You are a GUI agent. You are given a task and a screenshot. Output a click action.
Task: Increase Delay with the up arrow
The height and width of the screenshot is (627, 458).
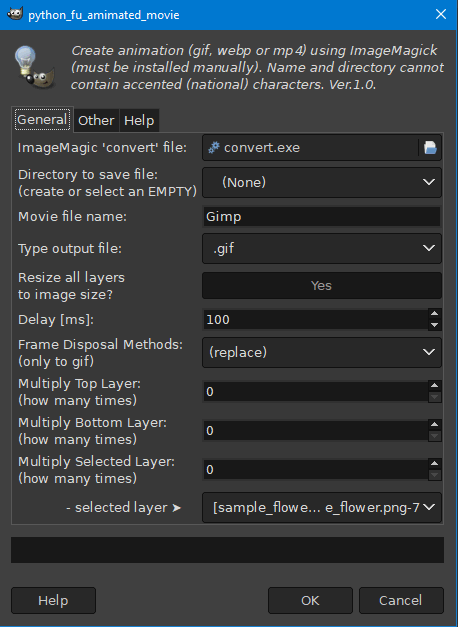434,314
